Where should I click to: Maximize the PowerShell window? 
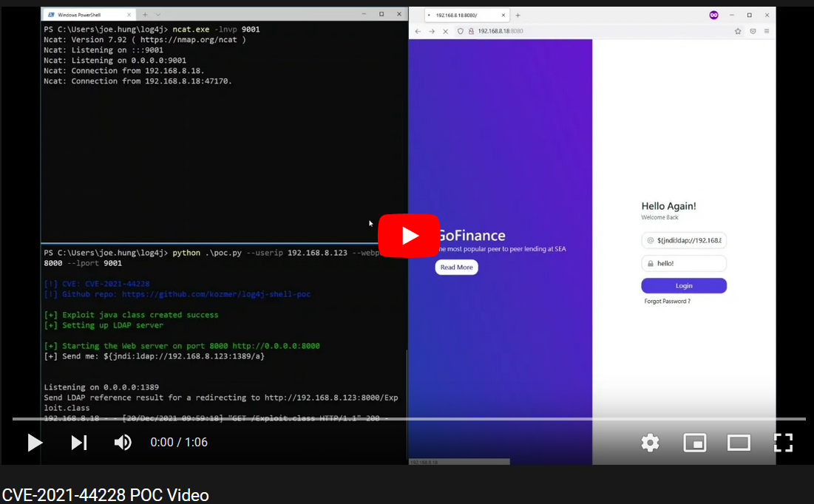click(381, 14)
